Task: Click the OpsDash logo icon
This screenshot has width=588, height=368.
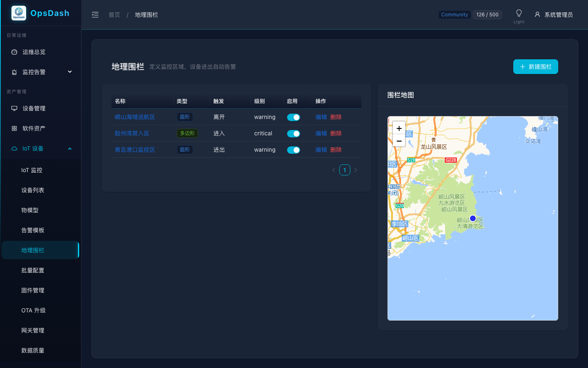Action: tap(19, 13)
